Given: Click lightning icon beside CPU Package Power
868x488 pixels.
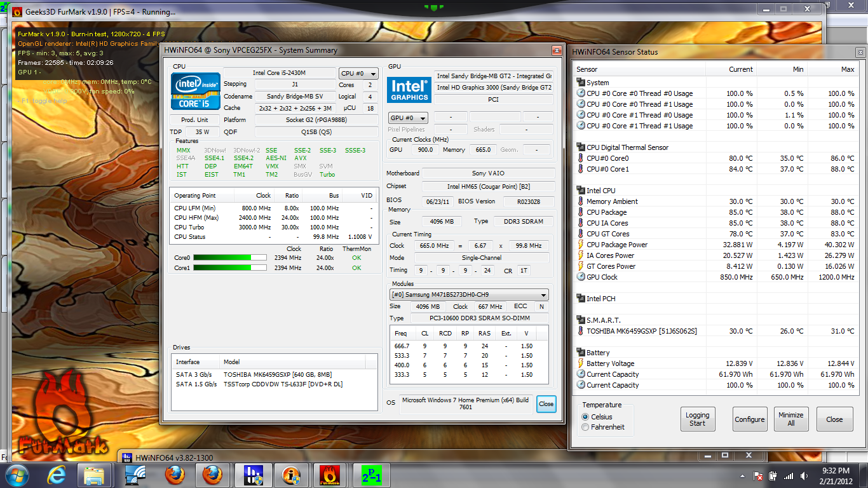Looking at the screenshot, I should (x=581, y=245).
